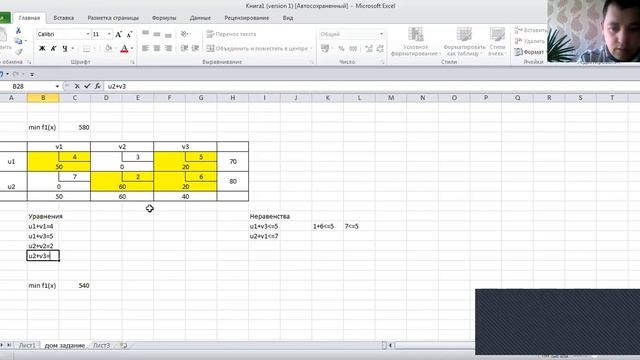Click horizontal scrollbar left arrow

(390, 345)
